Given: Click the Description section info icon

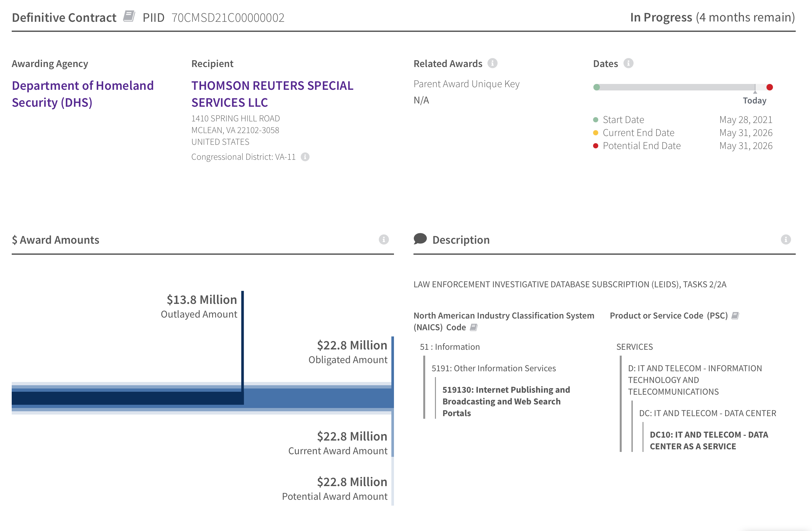Looking at the screenshot, I should point(785,239).
